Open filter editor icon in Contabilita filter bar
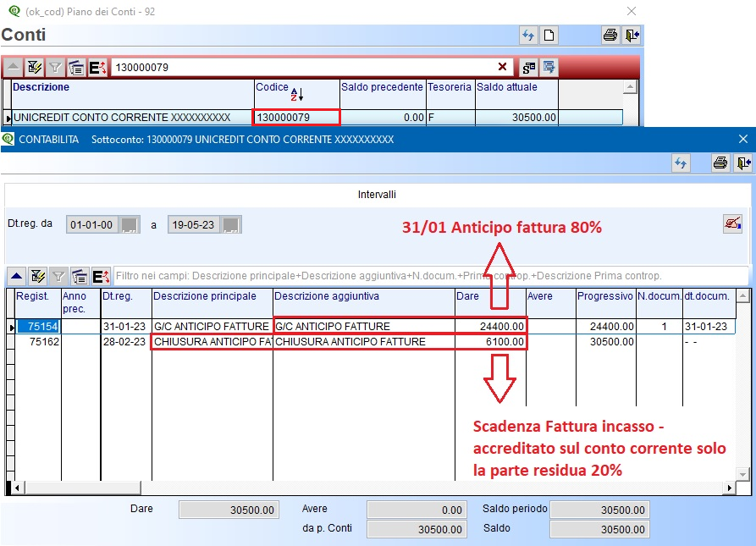 coord(37,276)
